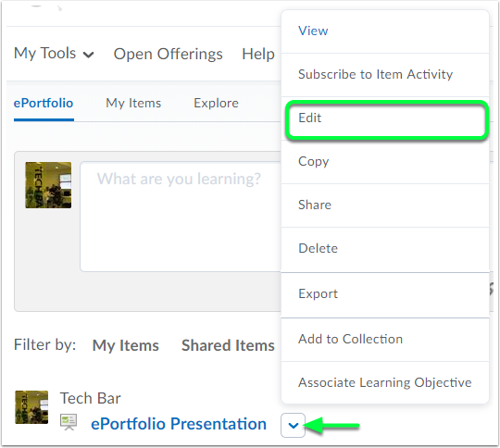The width and height of the screenshot is (500, 448).
Task: Select Export in the context menu
Action: click(385, 294)
